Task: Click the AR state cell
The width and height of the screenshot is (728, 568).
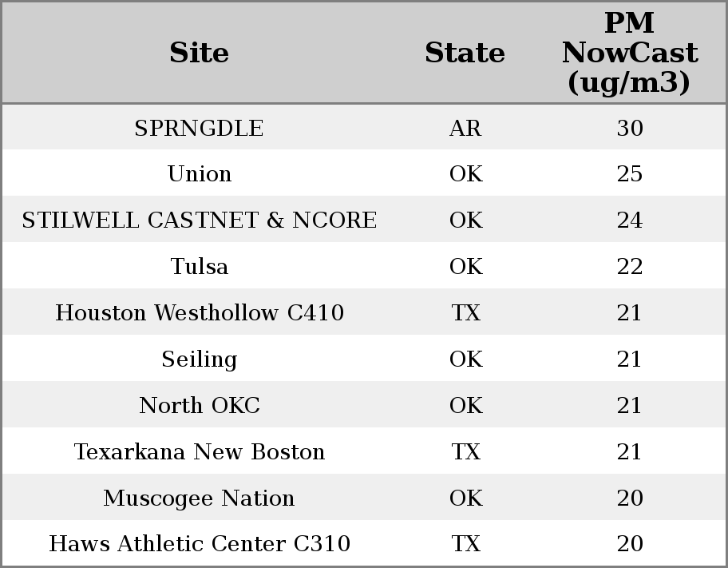Action: (465, 129)
